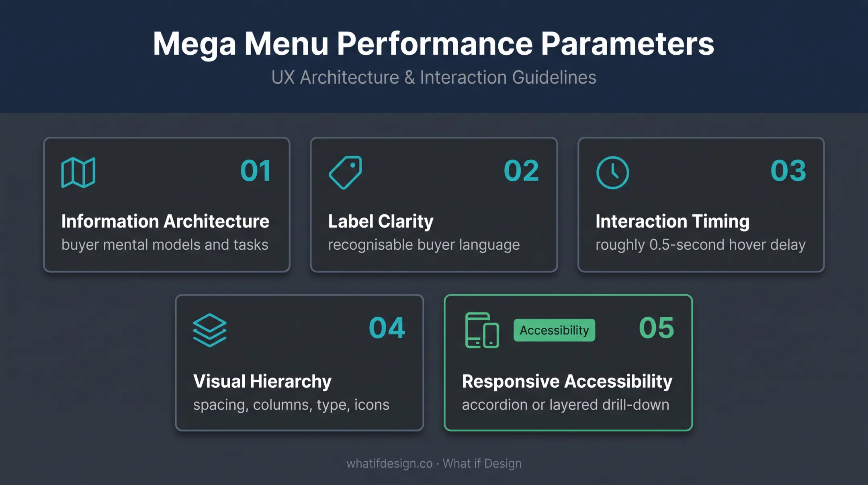Image resolution: width=868 pixels, height=485 pixels.
Task: Select the number 03
Action: [788, 171]
